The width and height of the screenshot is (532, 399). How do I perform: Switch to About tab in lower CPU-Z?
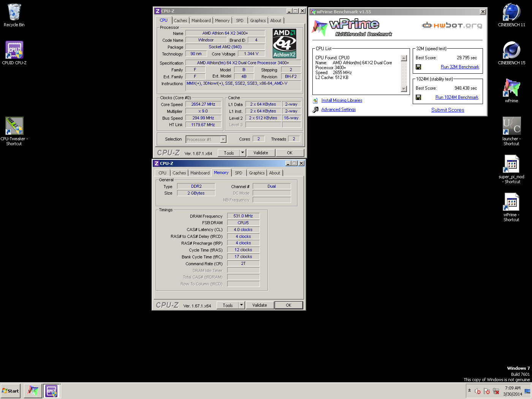coord(275,173)
